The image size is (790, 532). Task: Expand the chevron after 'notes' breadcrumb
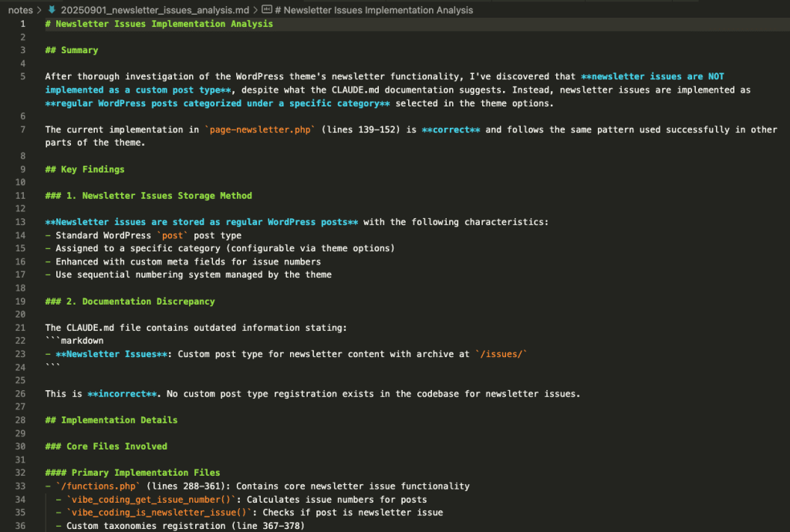[x=39, y=10]
